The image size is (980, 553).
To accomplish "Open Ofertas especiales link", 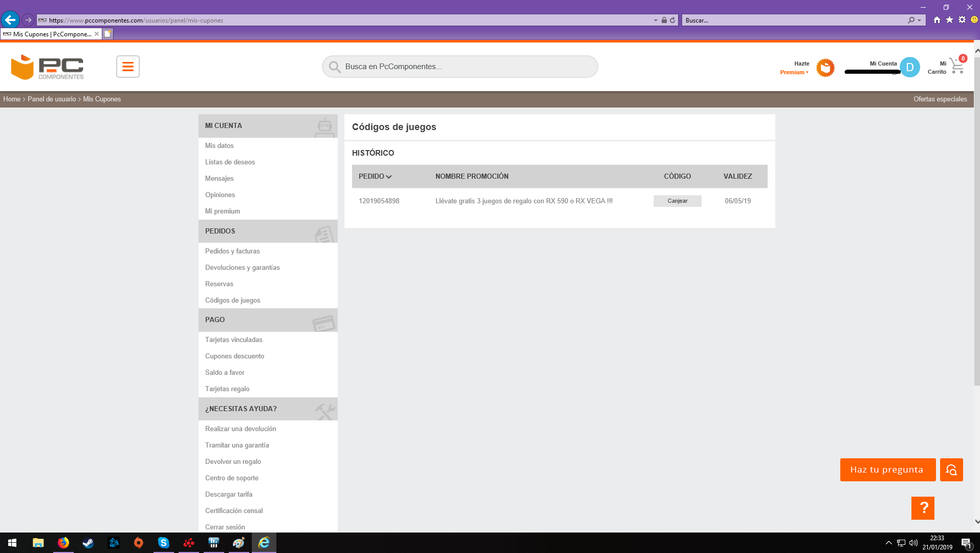I will [940, 99].
